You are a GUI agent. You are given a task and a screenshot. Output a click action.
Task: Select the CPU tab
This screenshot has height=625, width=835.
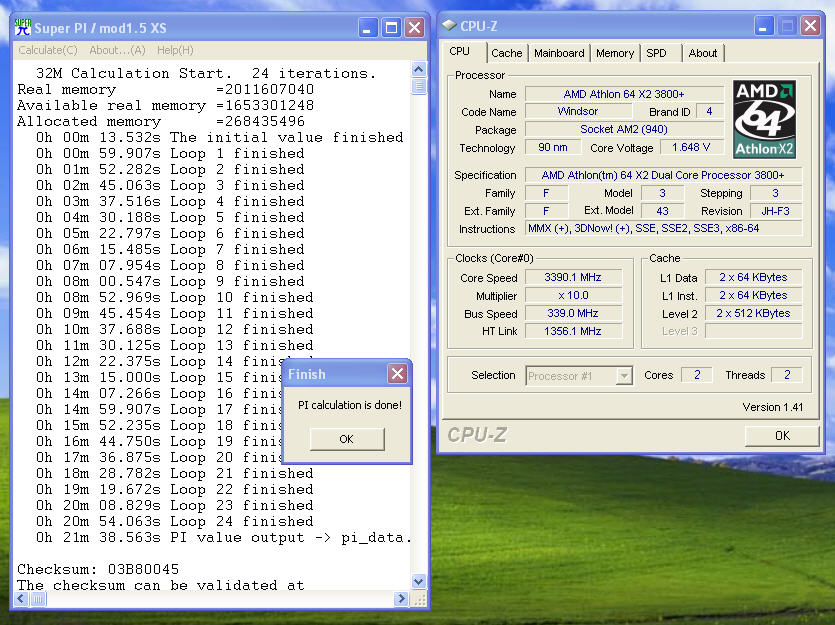[460, 52]
